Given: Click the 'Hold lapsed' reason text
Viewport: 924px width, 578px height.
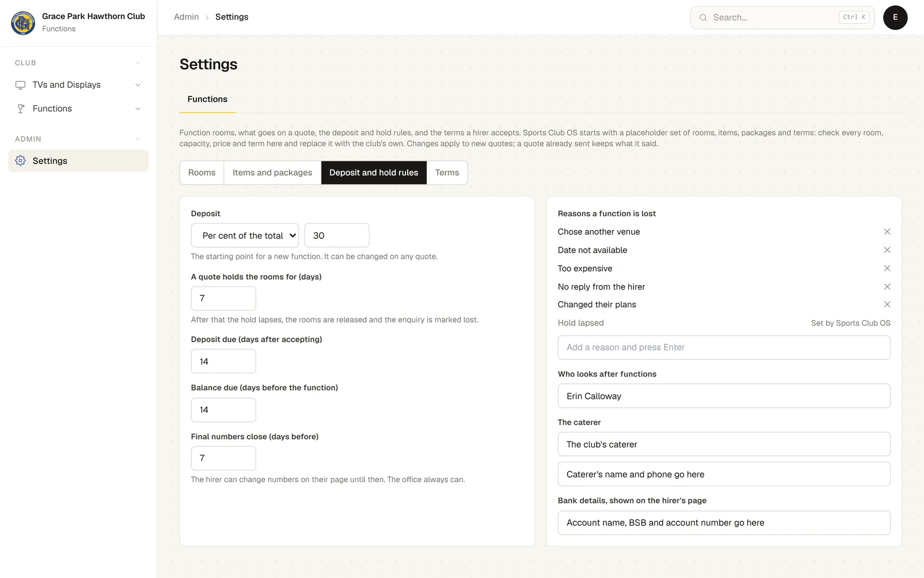Looking at the screenshot, I should pos(580,323).
